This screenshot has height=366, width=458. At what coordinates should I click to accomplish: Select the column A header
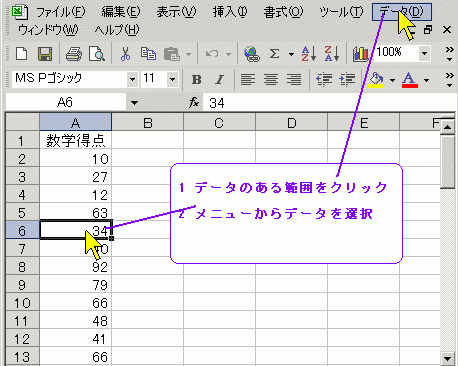tap(76, 122)
